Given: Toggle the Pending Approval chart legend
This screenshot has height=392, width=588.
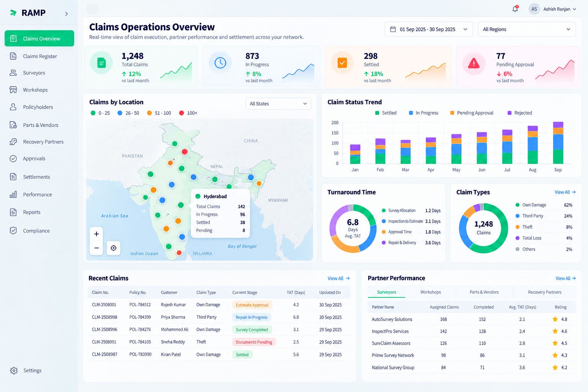Looking at the screenshot, I should (472, 113).
